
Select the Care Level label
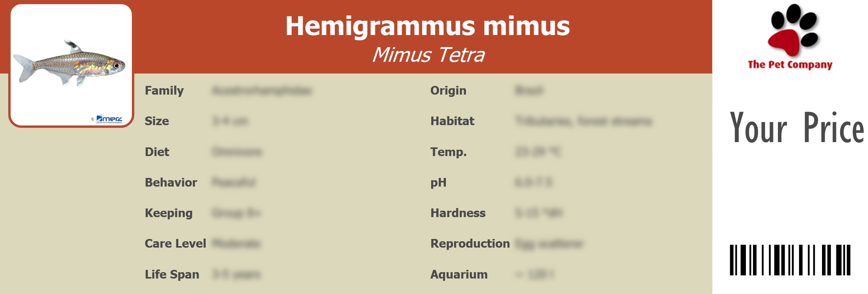pos(175,244)
